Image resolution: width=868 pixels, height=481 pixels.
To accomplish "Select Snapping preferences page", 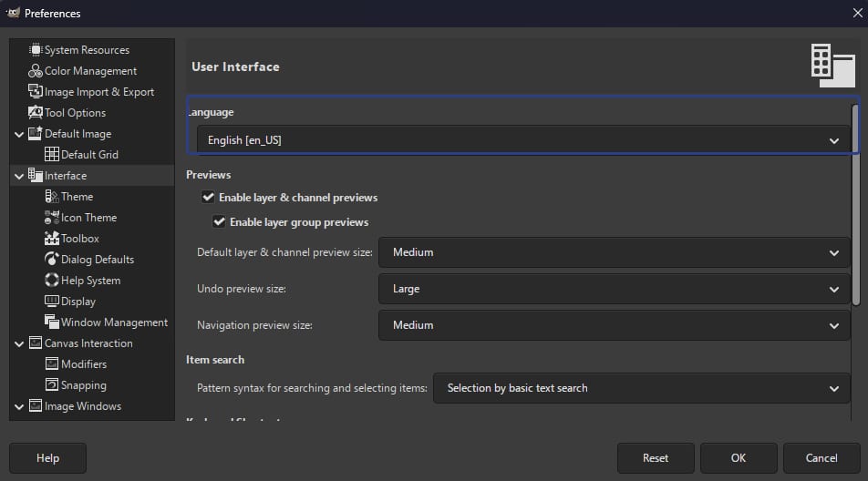I will 84,384.
